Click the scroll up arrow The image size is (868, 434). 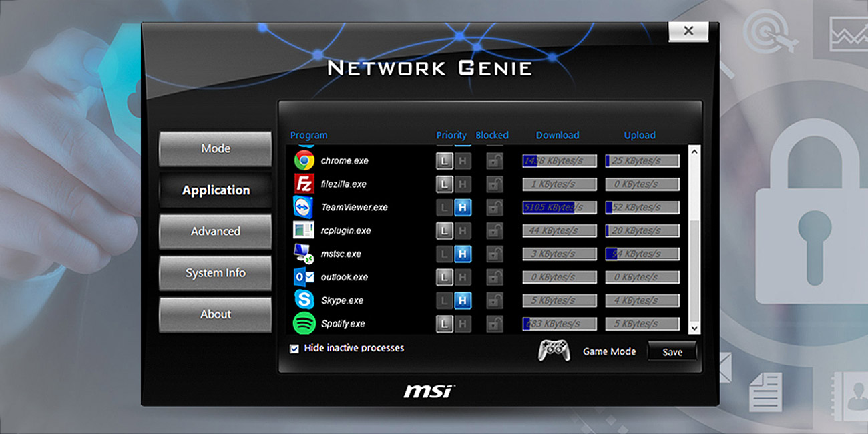tap(694, 152)
